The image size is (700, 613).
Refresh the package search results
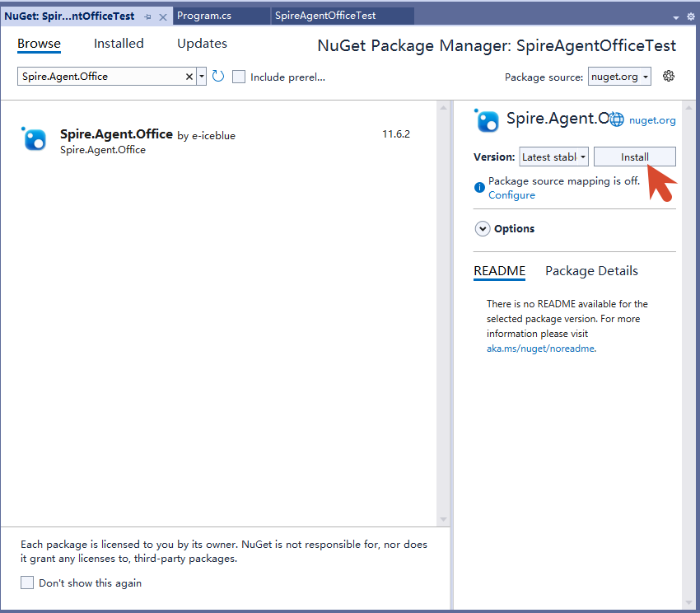point(218,77)
